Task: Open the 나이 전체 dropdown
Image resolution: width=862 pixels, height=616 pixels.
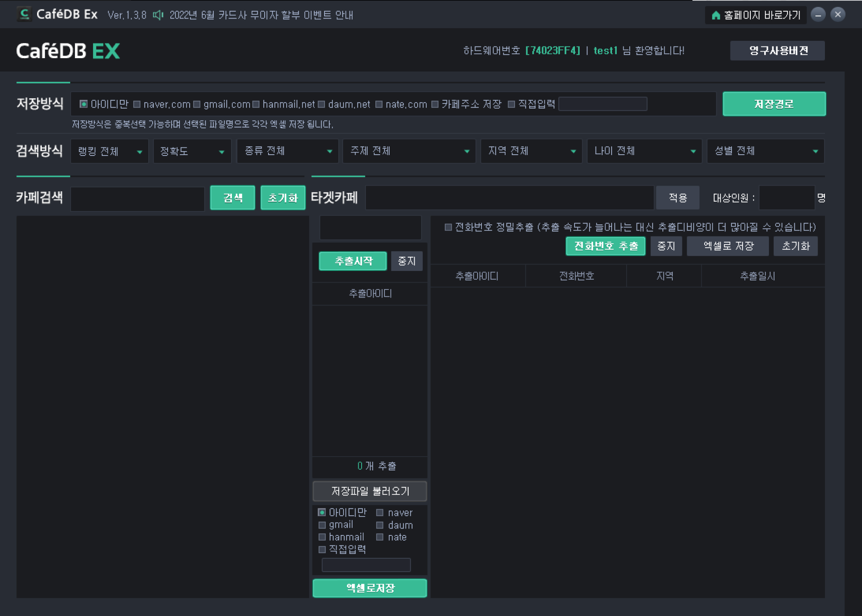Action: pyautogui.click(x=644, y=151)
